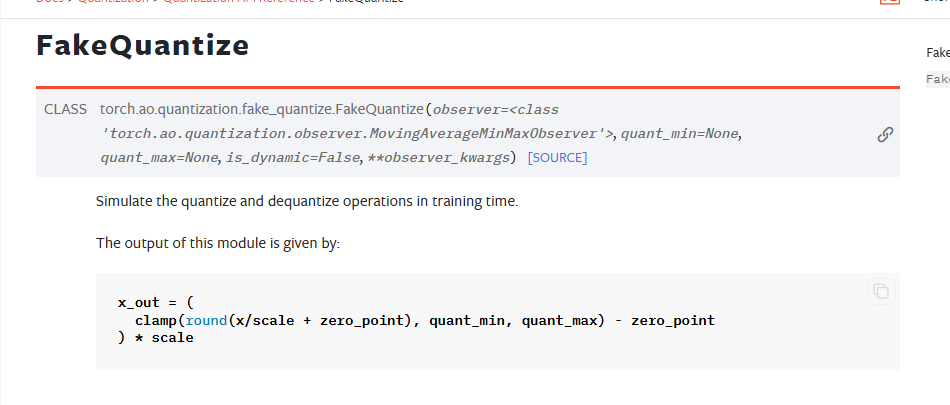
Task: Click the blue round keyword in code
Action: (x=206, y=320)
